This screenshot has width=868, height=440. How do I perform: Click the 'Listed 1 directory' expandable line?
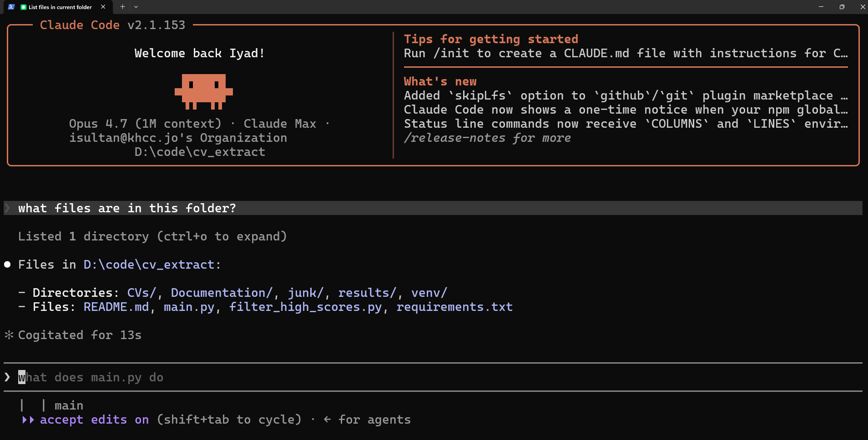(152, 236)
